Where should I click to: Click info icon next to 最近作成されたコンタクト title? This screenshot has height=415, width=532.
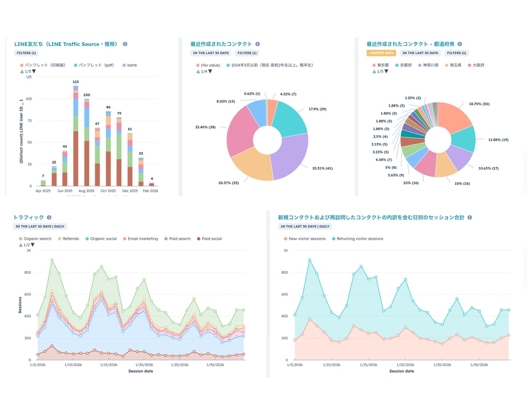[x=257, y=44]
